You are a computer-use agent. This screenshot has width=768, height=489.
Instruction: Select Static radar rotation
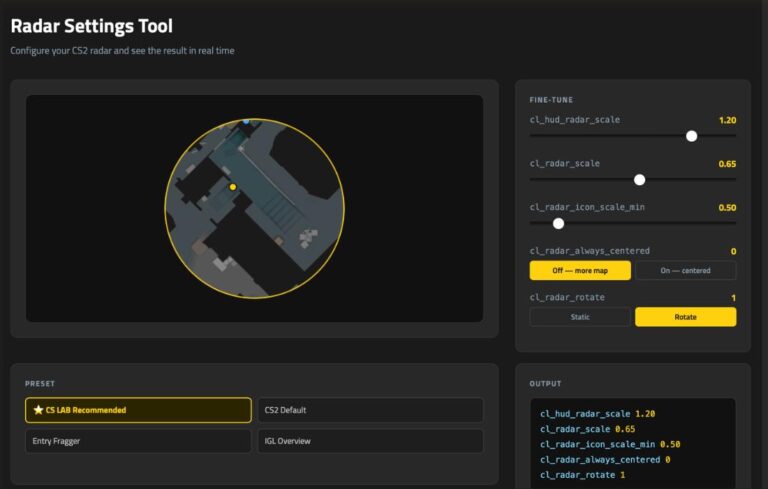[580, 317]
